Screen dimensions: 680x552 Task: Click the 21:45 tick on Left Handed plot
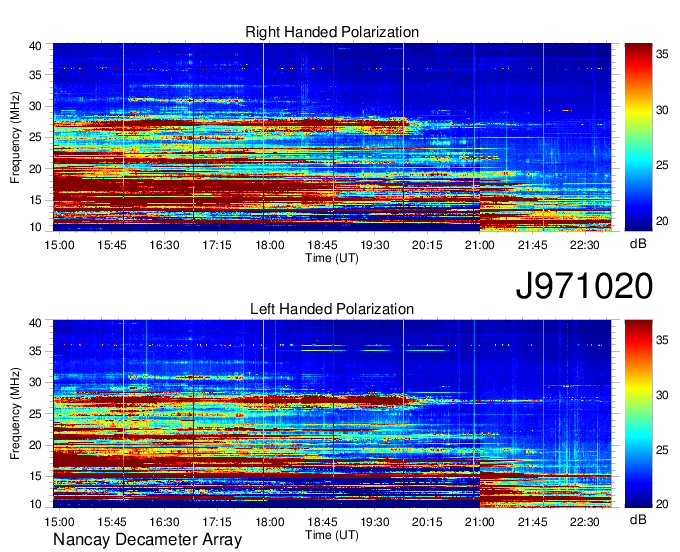(533, 522)
